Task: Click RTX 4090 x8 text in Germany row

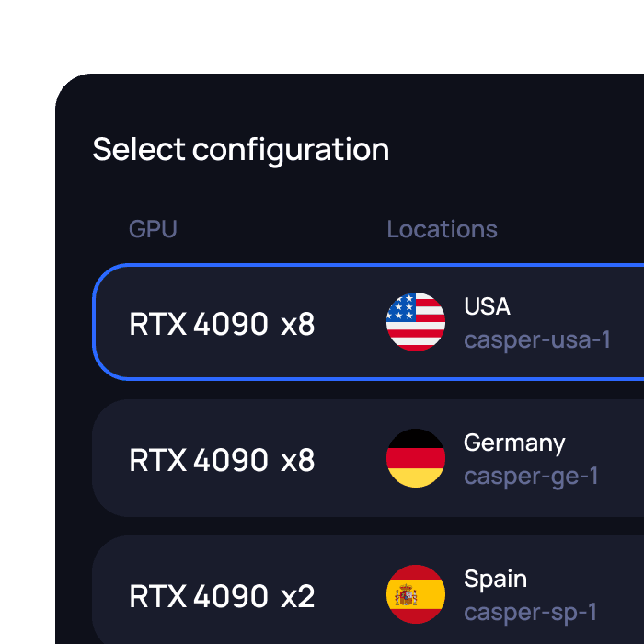Action: tap(223, 460)
